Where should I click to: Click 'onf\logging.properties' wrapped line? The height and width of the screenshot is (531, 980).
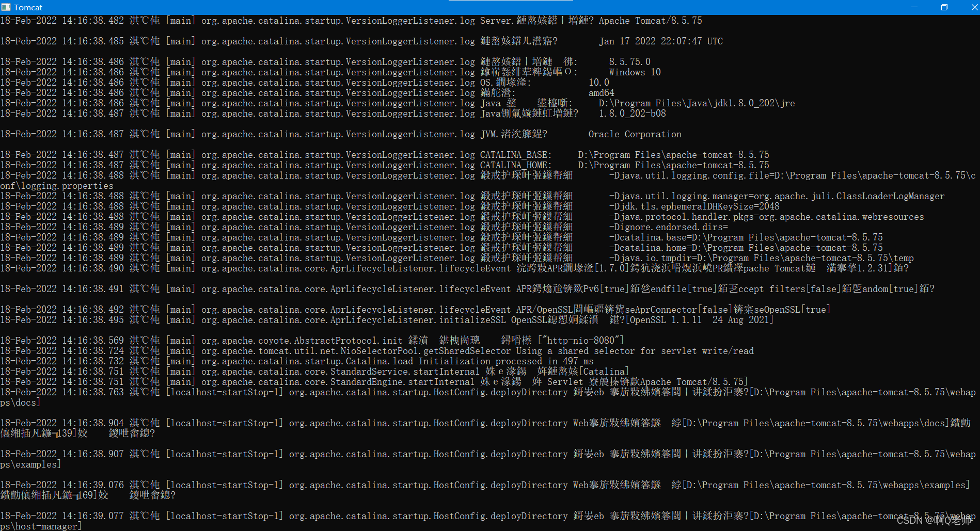click(57, 186)
